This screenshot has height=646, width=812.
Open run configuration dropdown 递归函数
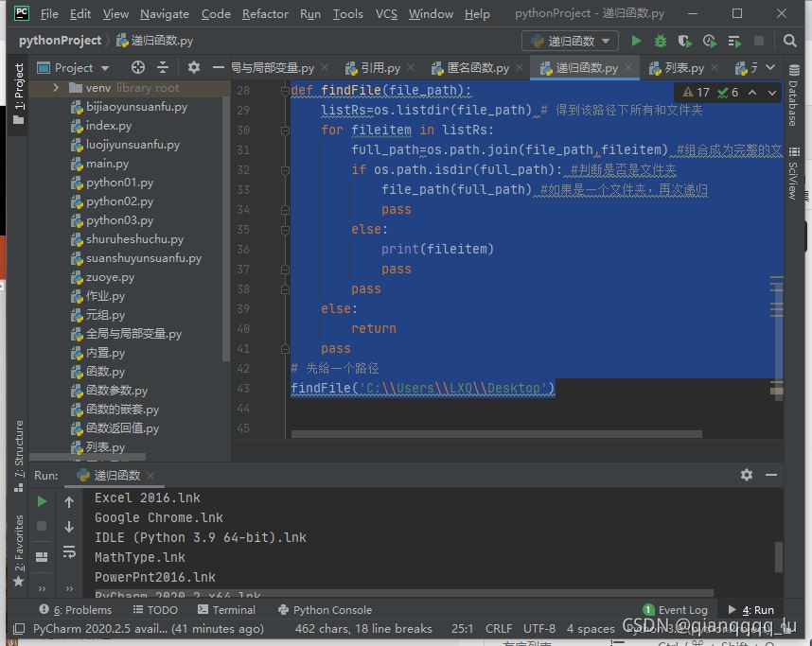pyautogui.click(x=570, y=41)
